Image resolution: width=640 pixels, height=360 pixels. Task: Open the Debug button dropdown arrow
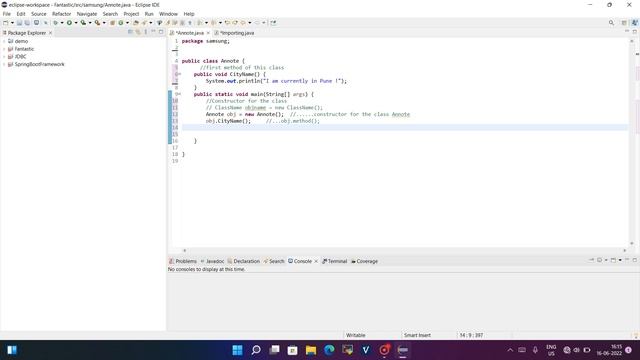coord(62,23)
